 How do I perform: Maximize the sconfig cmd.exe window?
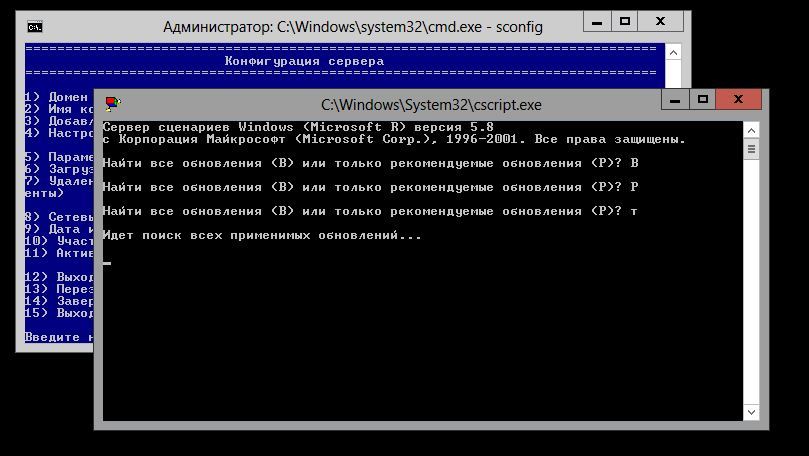coord(624,22)
